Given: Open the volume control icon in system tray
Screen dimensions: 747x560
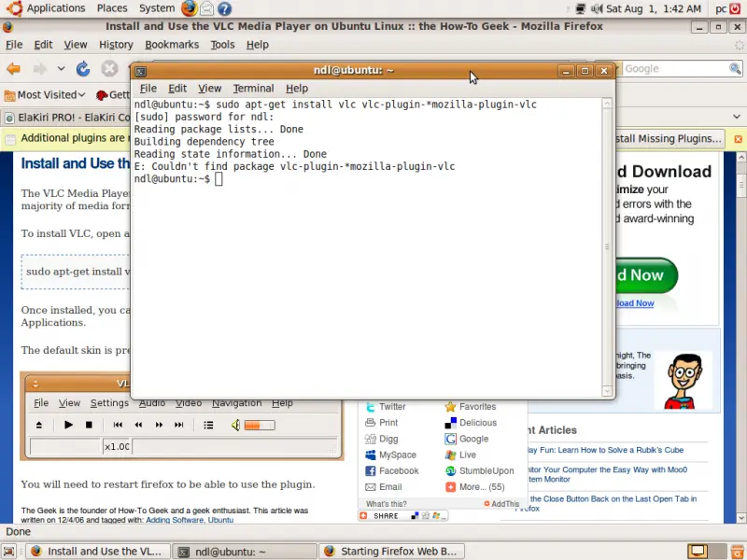Looking at the screenshot, I should 597,8.
